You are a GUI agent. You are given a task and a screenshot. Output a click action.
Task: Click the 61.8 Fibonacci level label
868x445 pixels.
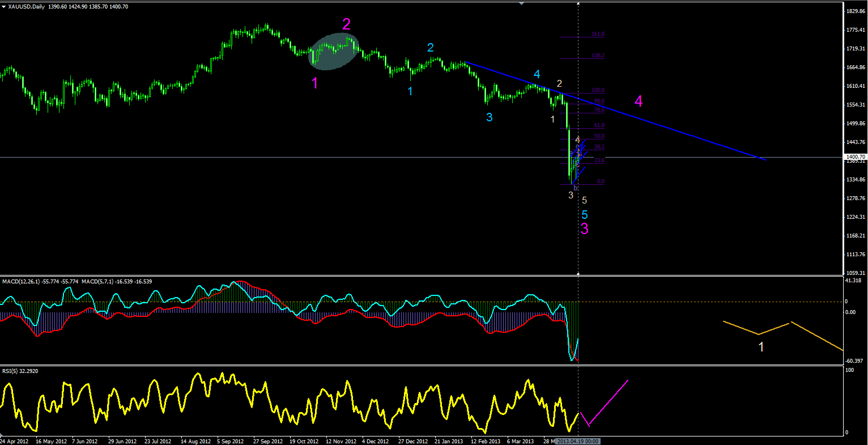point(599,125)
